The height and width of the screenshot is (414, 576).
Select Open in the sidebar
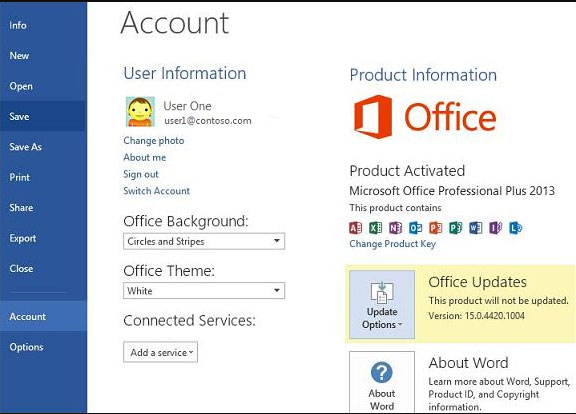click(43, 86)
